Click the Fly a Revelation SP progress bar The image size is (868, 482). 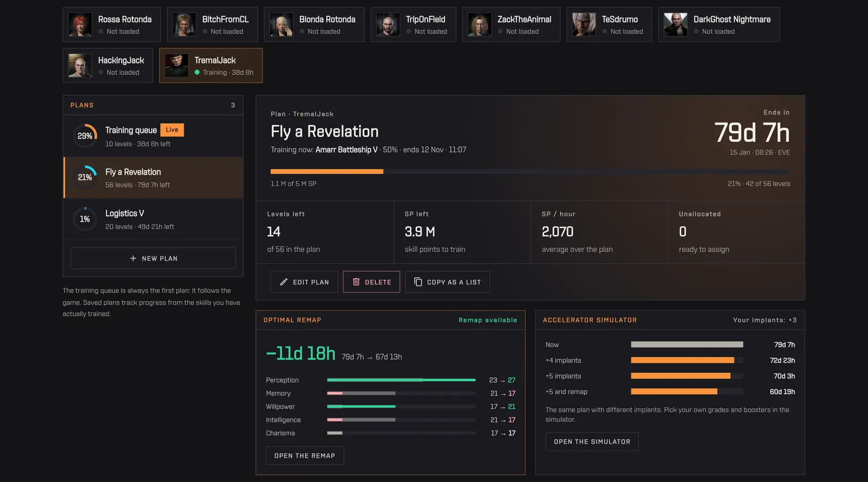coord(530,171)
